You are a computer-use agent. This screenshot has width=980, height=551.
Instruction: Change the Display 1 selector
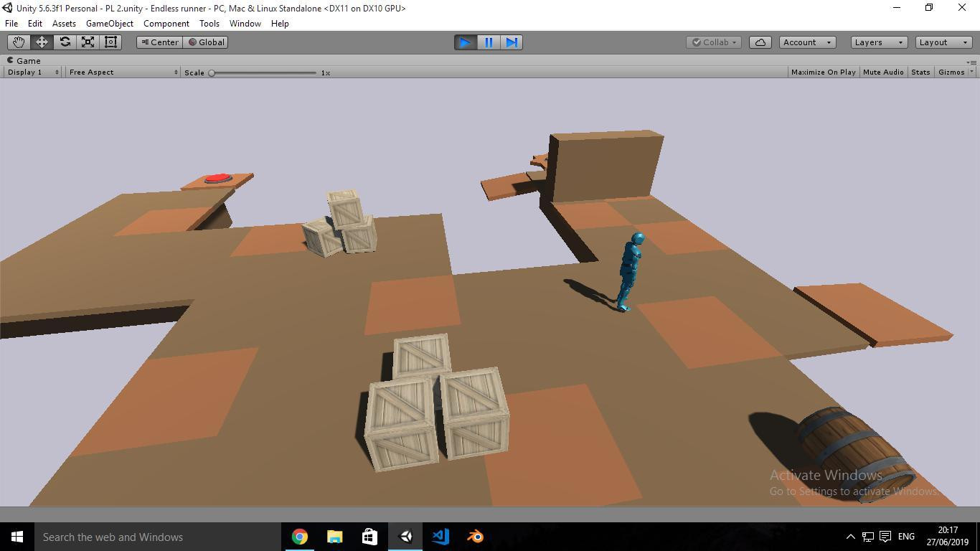32,72
